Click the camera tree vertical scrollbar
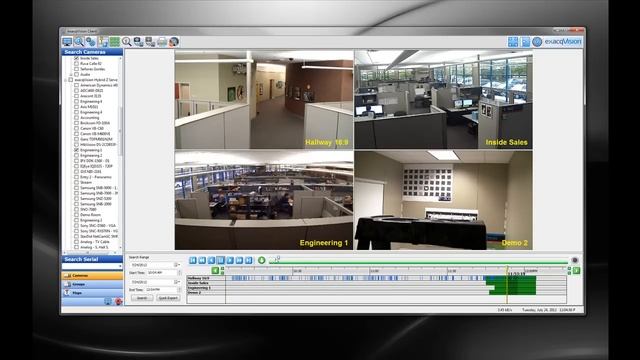 tap(120, 131)
